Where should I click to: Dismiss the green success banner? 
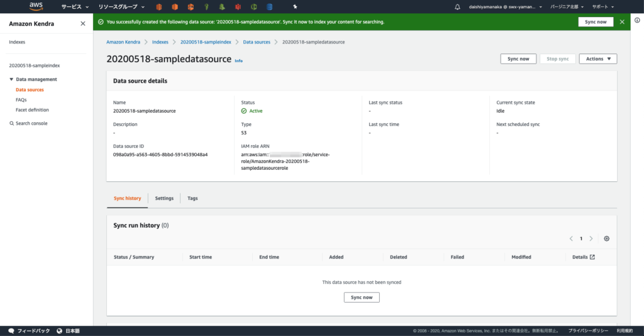622,21
